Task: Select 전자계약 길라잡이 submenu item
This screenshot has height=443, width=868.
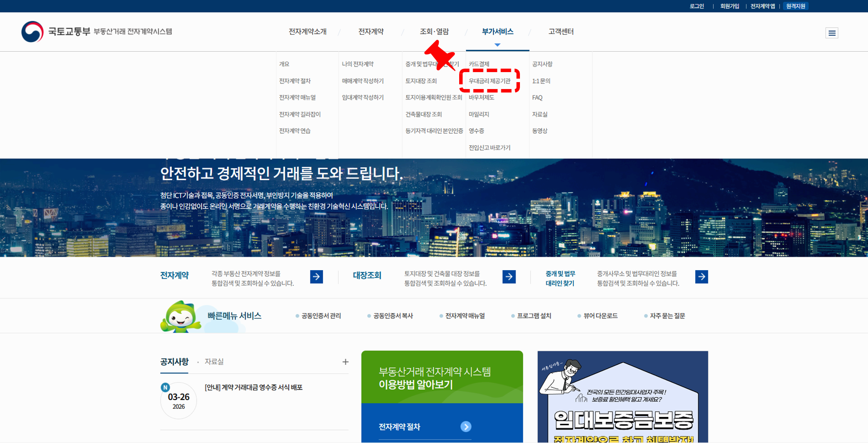Action: (300, 114)
